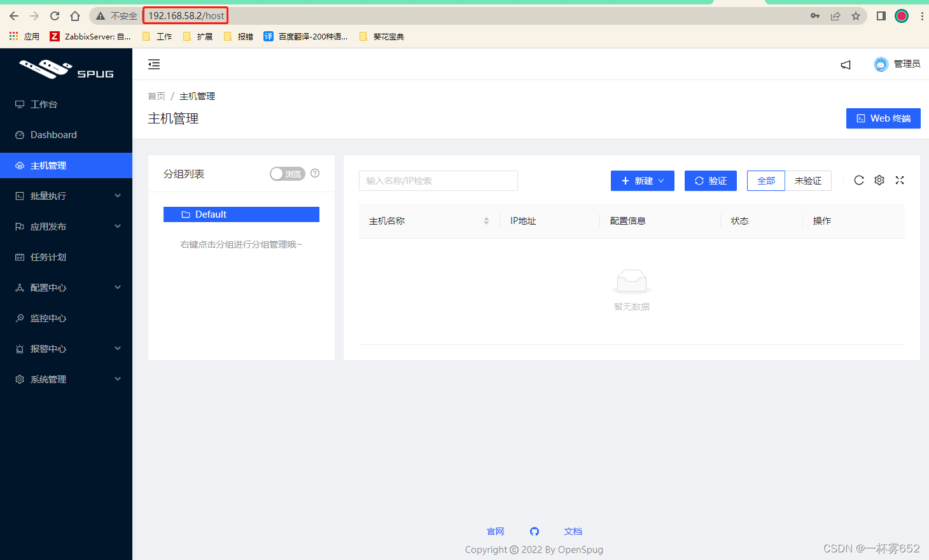Click the help question mark beside browse switch
This screenshot has width=929, height=560.
pyautogui.click(x=315, y=173)
